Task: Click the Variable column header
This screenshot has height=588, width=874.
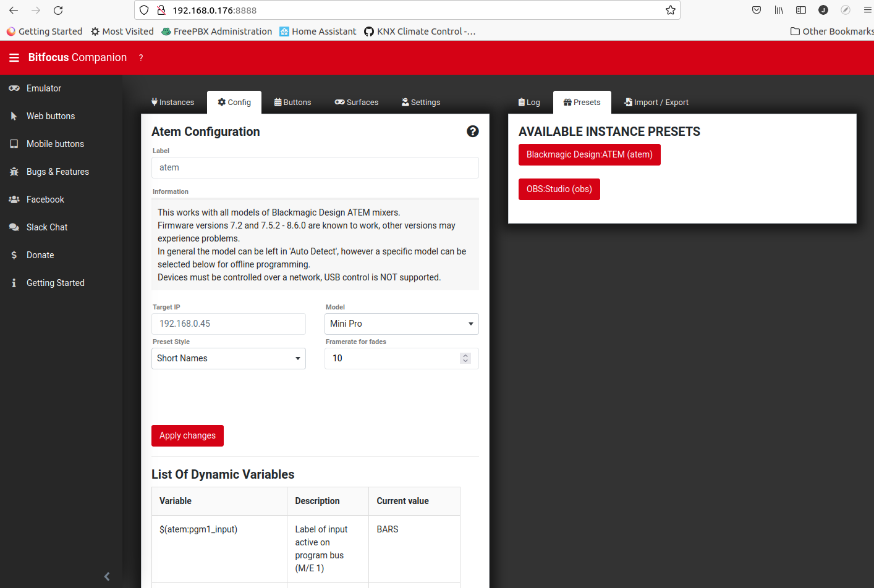Action: 219,501
